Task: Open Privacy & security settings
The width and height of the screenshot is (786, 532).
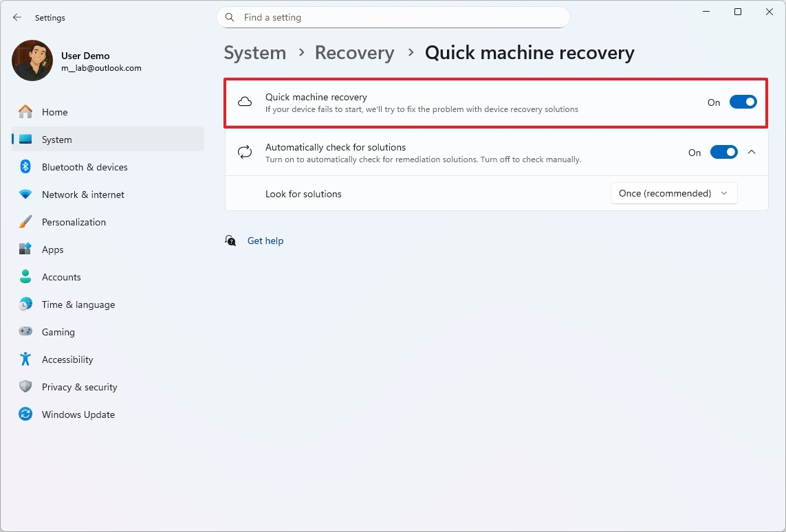Action: (79, 386)
